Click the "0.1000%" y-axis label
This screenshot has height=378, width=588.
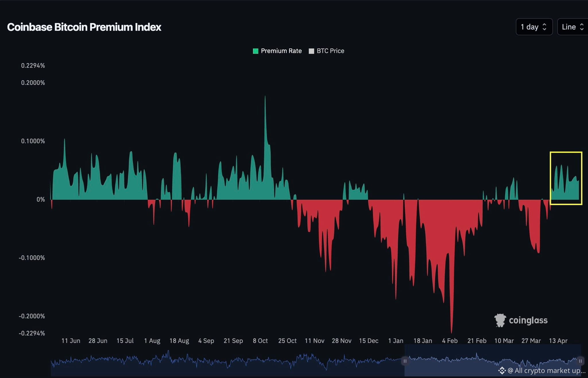pyautogui.click(x=33, y=141)
